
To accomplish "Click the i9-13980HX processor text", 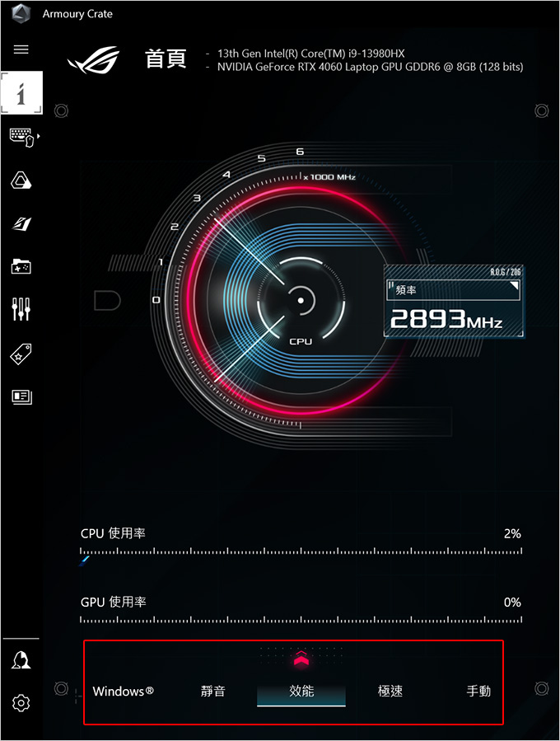I will 311,54.
